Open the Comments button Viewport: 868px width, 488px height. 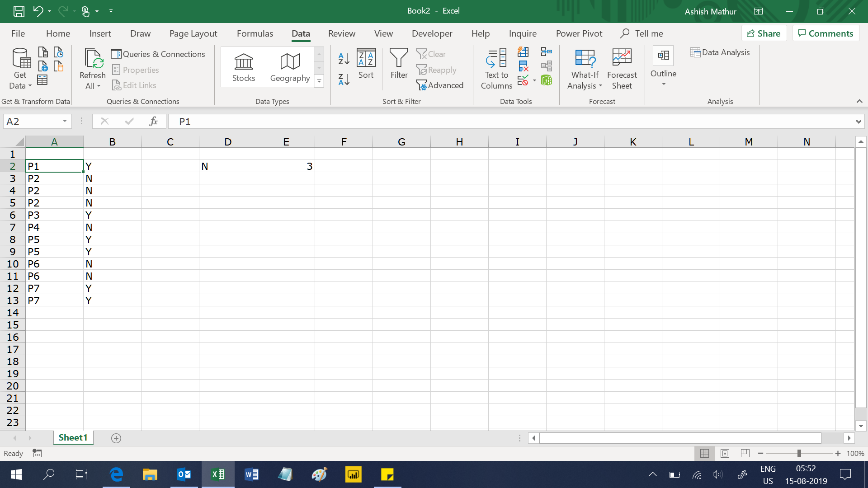pyautogui.click(x=826, y=33)
